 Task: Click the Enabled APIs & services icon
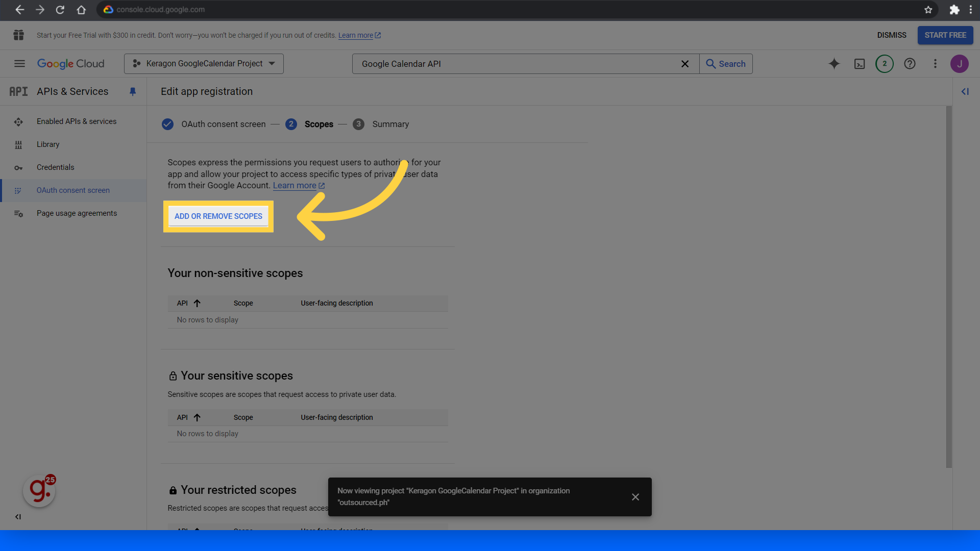[18, 121]
